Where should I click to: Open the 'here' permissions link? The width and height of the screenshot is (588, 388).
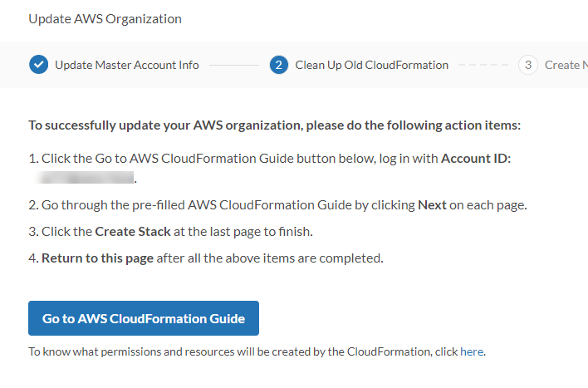pos(472,351)
